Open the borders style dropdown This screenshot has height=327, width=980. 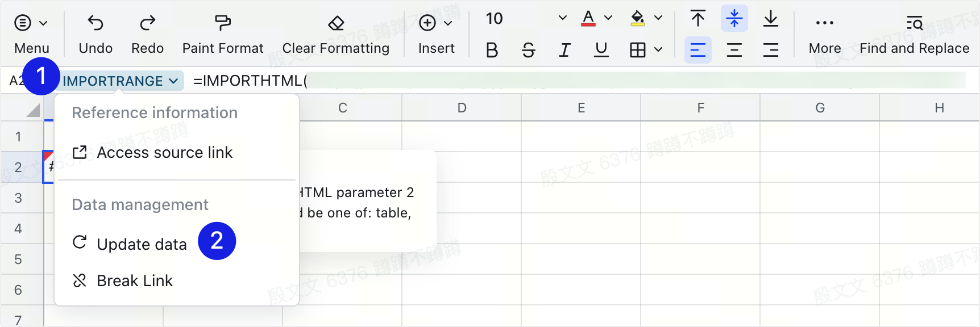pyautogui.click(x=658, y=50)
